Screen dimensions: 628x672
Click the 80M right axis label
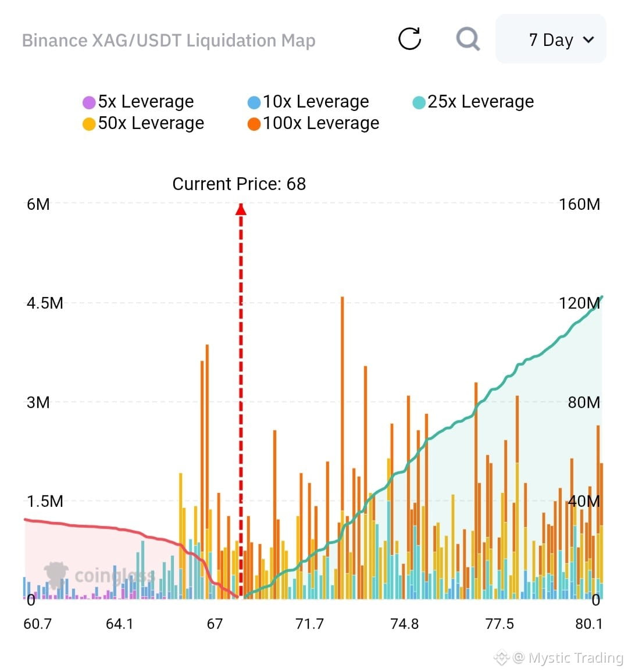tap(584, 402)
